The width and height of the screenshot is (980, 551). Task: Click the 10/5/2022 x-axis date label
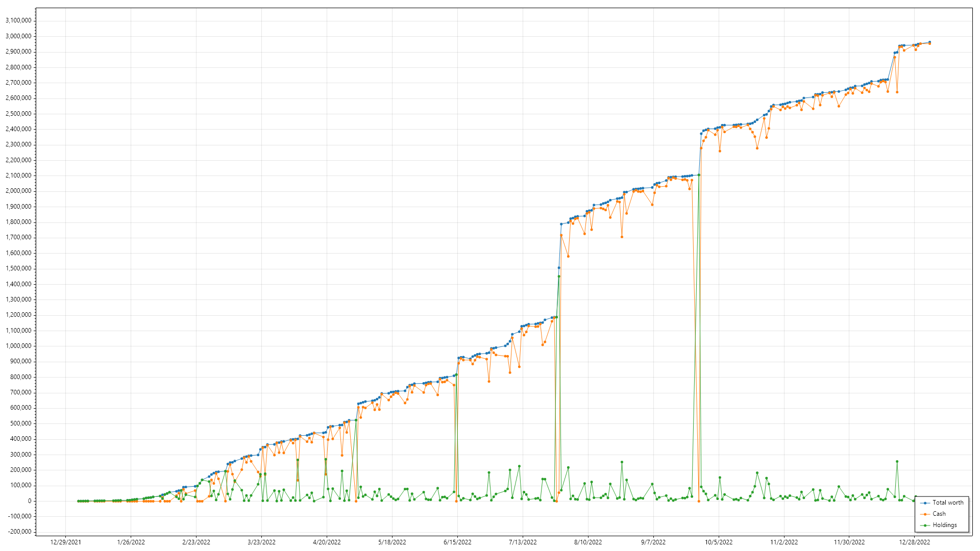click(x=719, y=542)
